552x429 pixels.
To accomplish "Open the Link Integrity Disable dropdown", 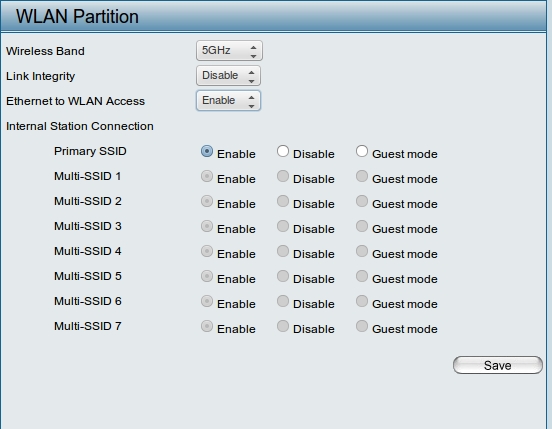I will pyautogui.click(x=228, y=75).
